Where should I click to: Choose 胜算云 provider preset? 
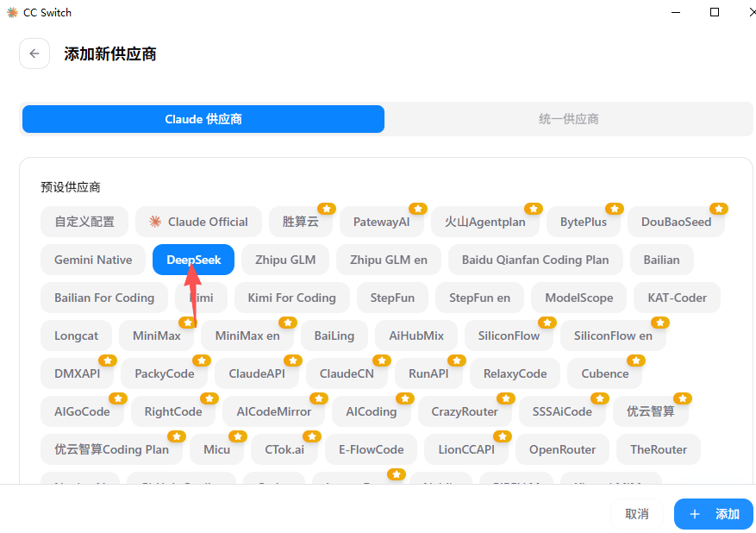(x=300, y=222)
